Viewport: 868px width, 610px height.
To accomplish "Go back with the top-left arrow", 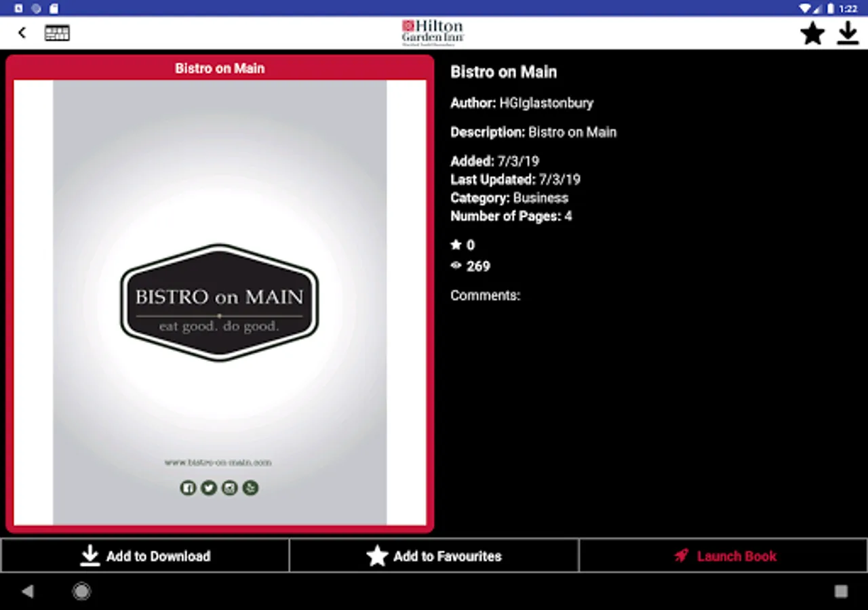I will point(22,33).
